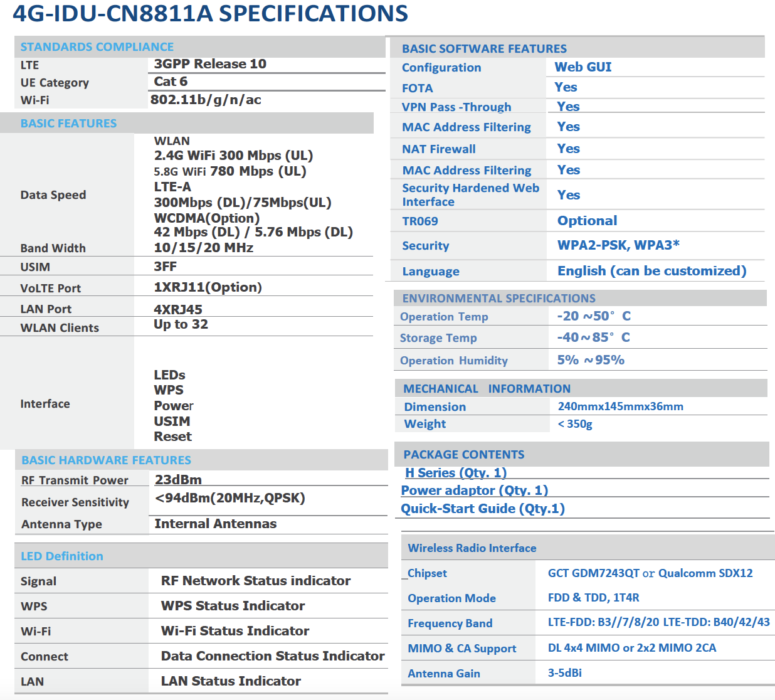Open the Power adaptor (Qty. 1) link
Viewport: 775px width, 700px height.
(475, 491)
